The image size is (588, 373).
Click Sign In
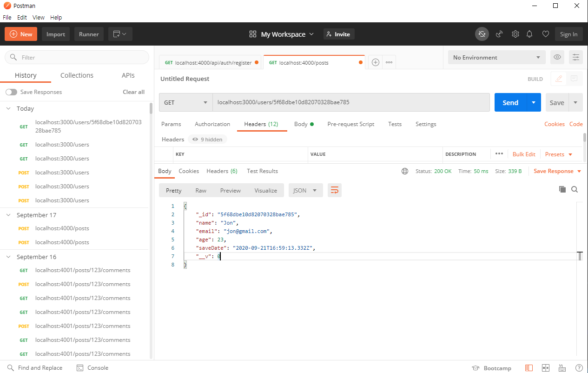pyautogui.click(x=568, y=34)
